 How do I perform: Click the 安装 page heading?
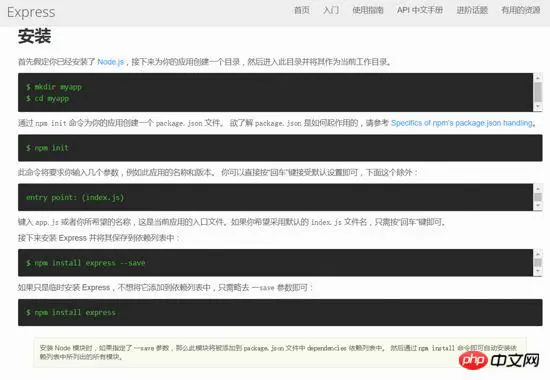[34, 36]
